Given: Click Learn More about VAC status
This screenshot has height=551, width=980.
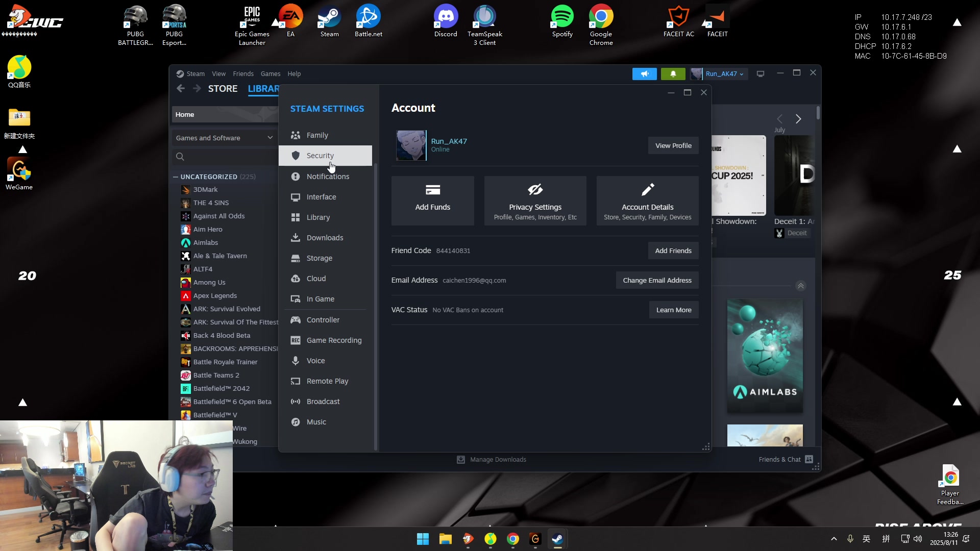Looking at the screenshot, I should tap(674, 310).
